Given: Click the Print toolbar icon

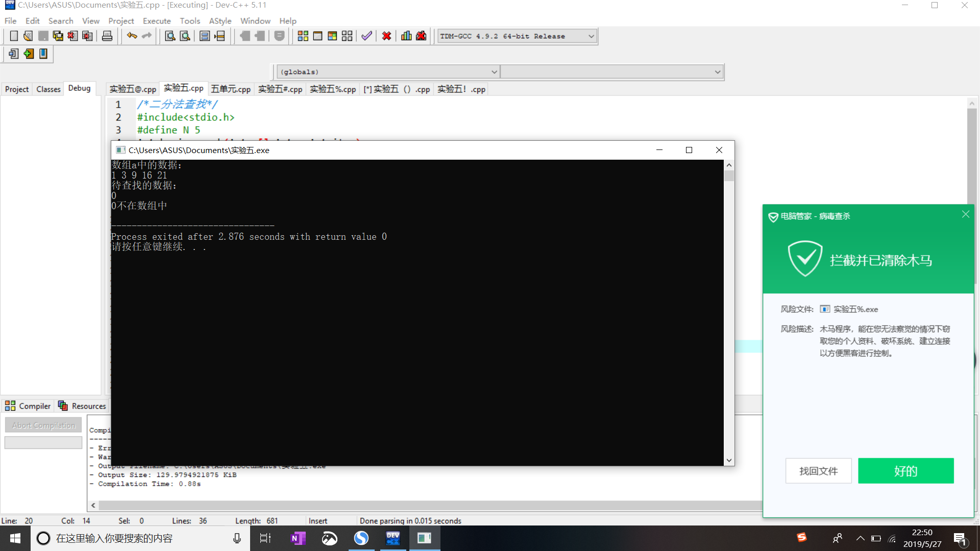Looking at the screenshot, I should click(107, 36).
